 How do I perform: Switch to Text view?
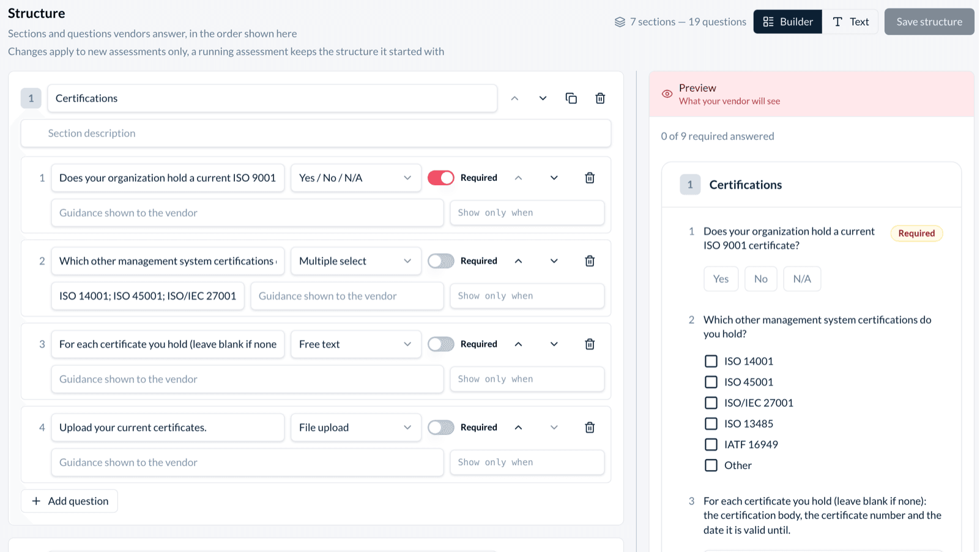pyautogui.click(x=850, y=22)
